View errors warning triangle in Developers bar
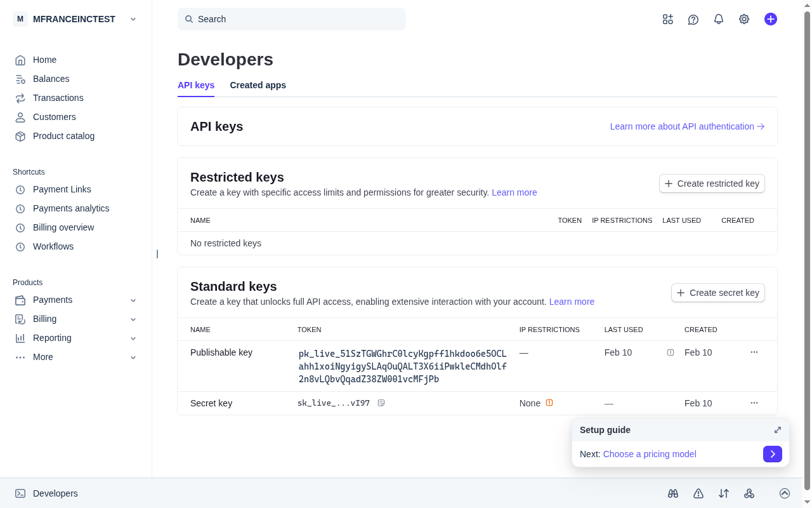The image size is (812, 508). click(698, 493)
